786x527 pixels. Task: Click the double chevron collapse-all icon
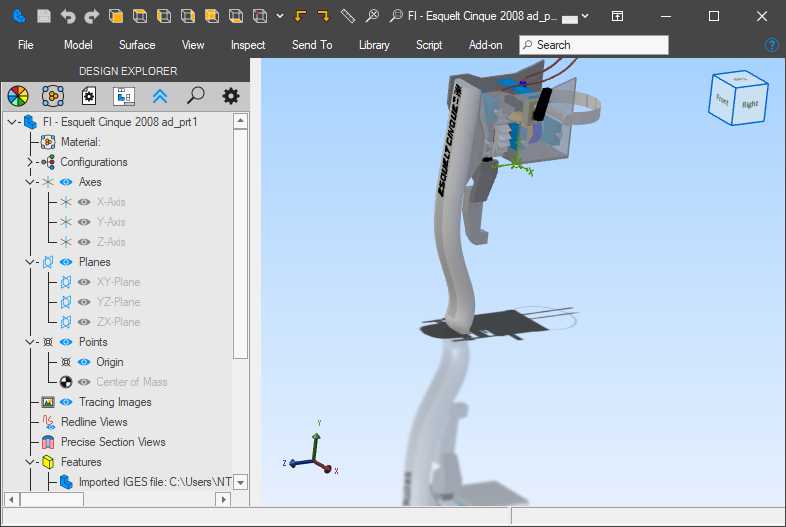pyautogui.click(x=159, y=96)
